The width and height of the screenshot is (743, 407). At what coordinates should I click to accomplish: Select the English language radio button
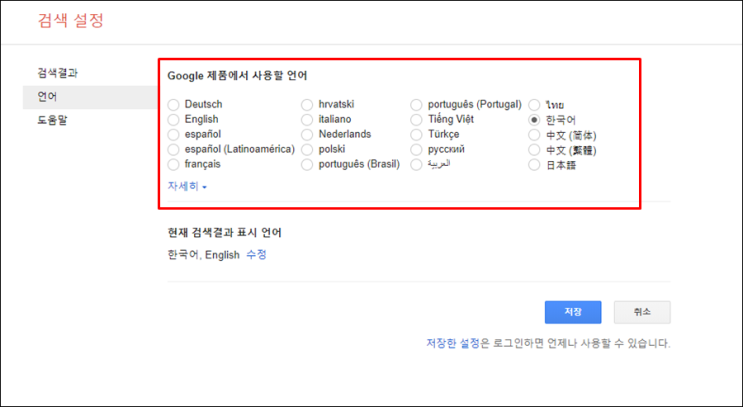[x=173, y=119]
